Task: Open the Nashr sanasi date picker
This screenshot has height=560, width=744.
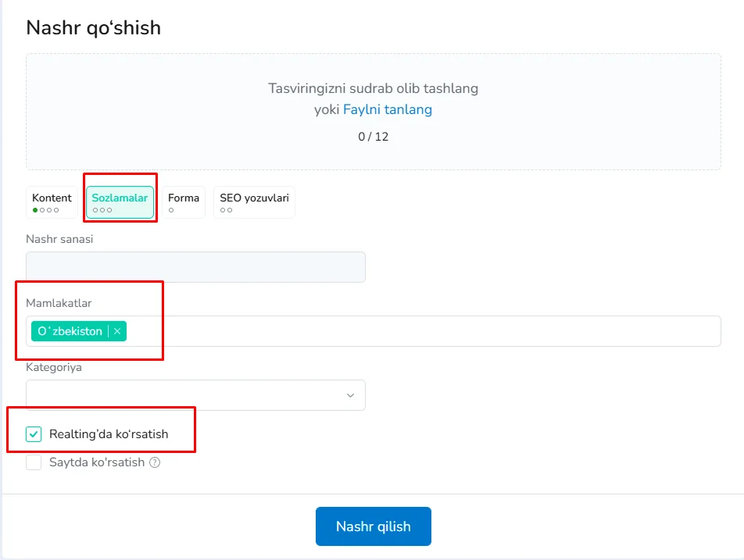Action: (195, 267)
